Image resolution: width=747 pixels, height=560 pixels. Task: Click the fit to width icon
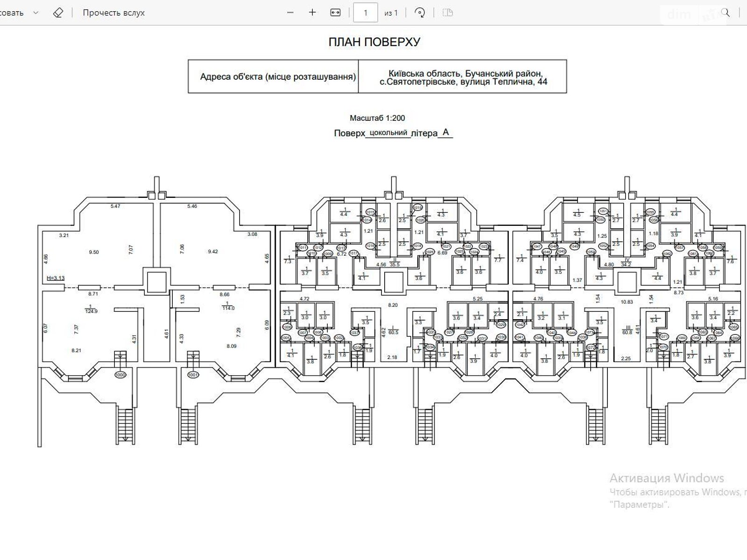click(x=335, y=13)
